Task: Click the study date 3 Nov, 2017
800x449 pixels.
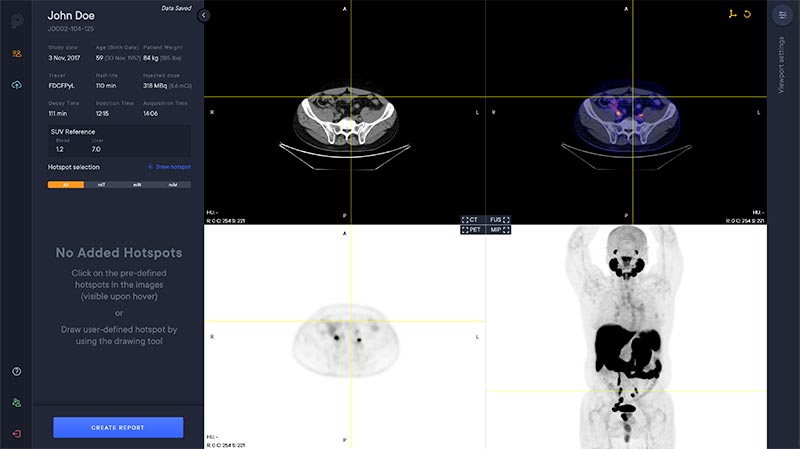Action: point(64,58)
